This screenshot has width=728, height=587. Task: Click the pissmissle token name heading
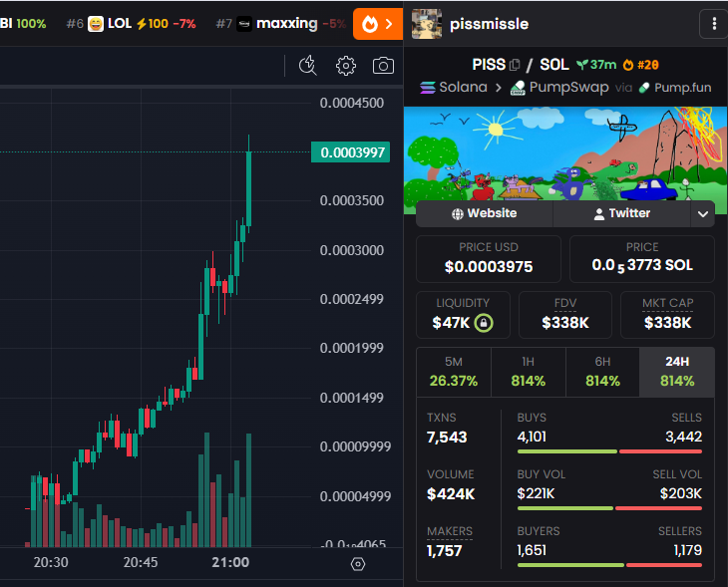tap(489, 24)
